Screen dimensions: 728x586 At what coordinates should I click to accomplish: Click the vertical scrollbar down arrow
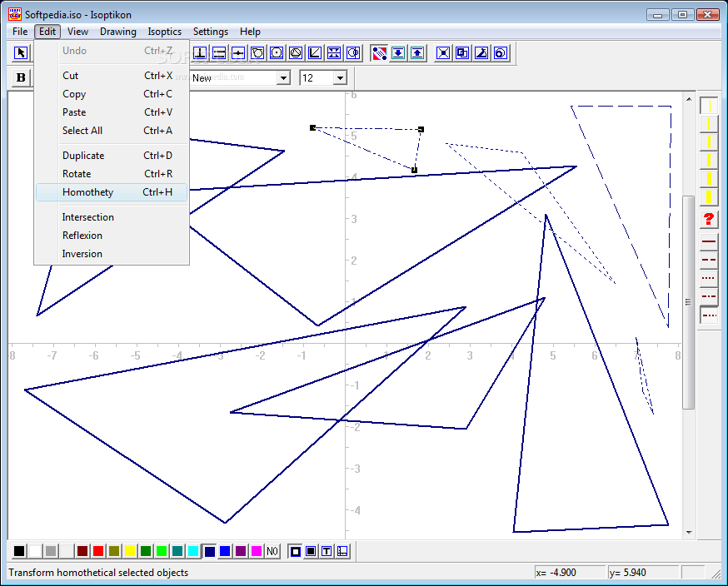689,533
